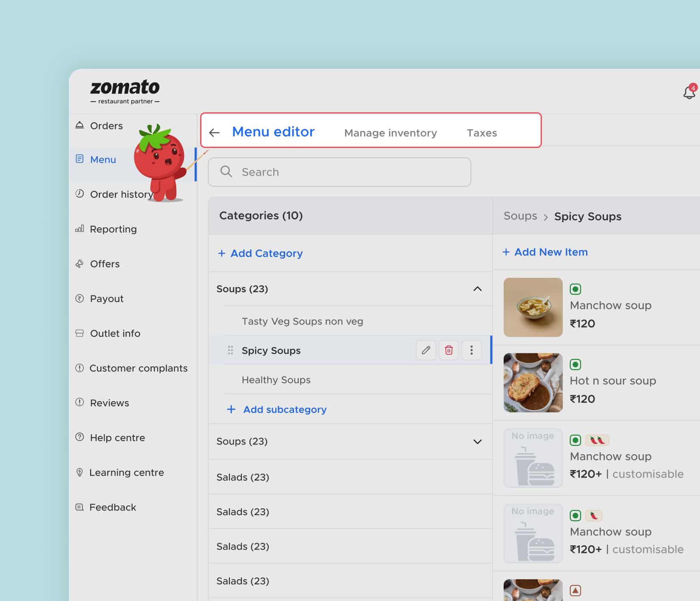Click the veg badge on Hot n sour soup

[x=575, y=364]
